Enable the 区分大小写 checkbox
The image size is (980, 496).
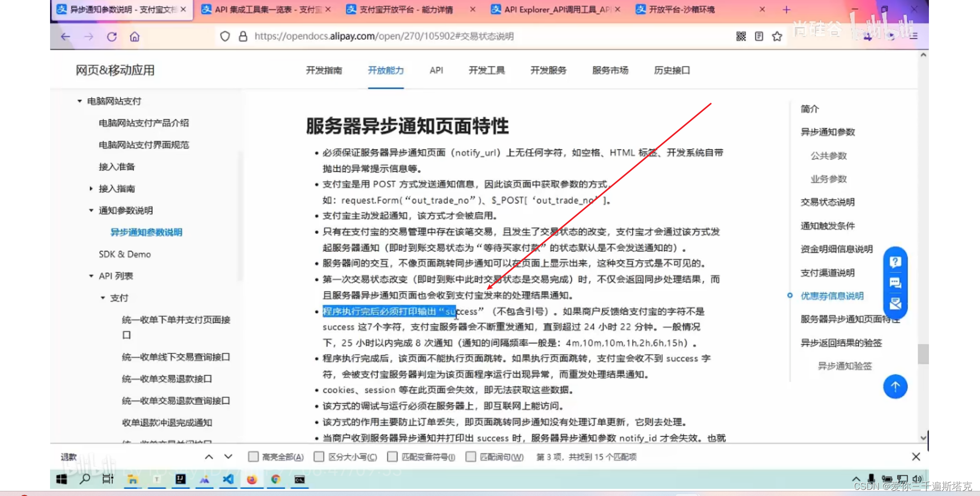(x=319, y=457)
